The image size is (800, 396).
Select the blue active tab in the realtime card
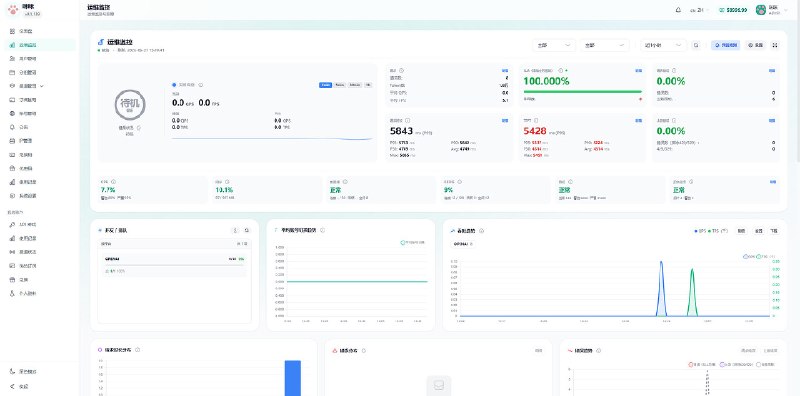[x=326, y=85]
